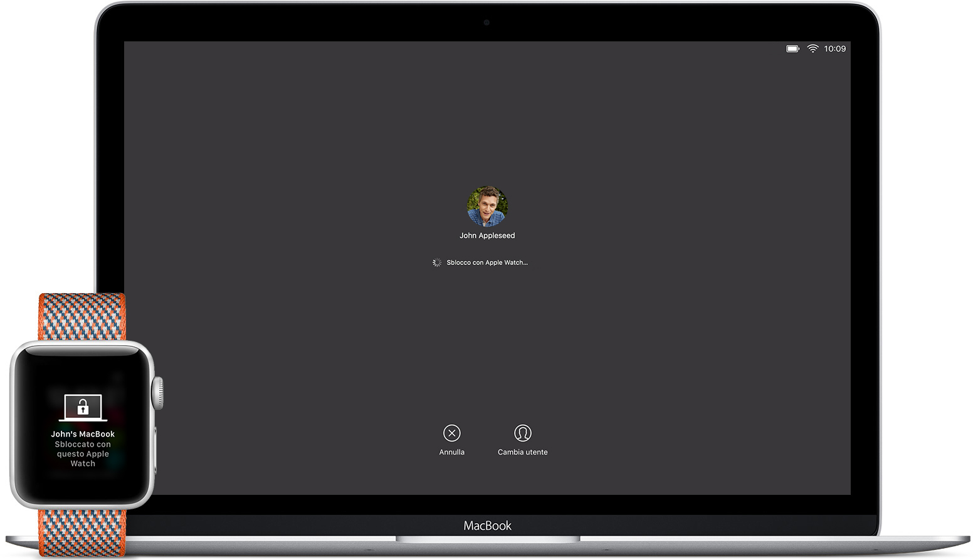
Task: Click the Cambia utente person icon
Action: coord(522,432)
